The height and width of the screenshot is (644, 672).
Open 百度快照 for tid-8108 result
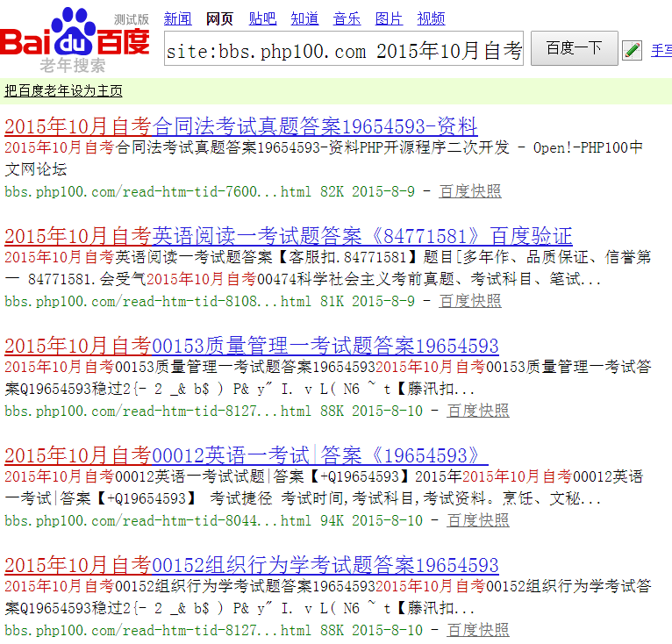point(470,301)
